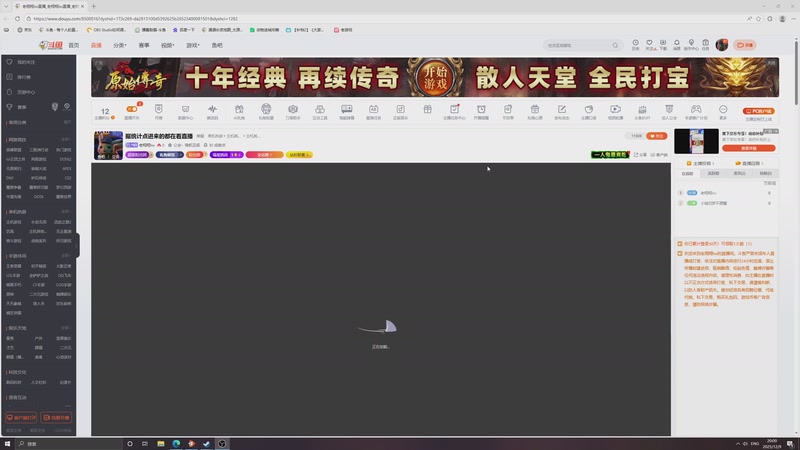Click the orange details button beside ad thumbnail
Viewport: 800px width, 450px height.
(748, 148)
